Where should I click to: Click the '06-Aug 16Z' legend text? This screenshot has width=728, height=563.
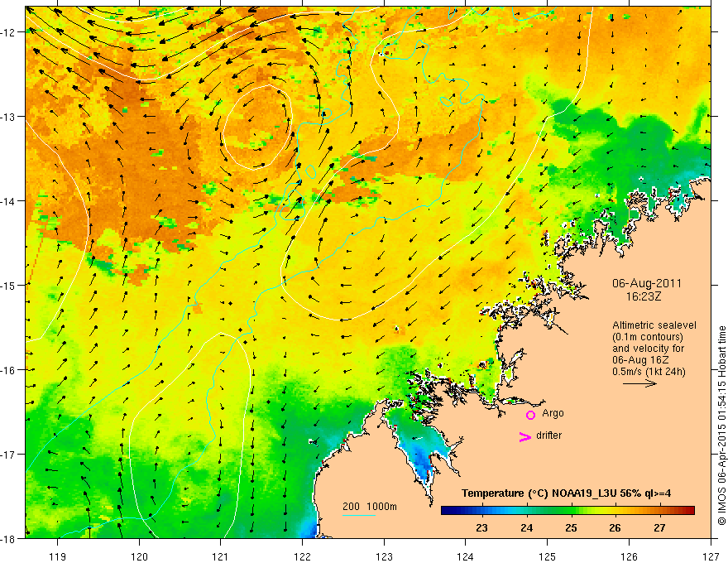pos(640,359)
